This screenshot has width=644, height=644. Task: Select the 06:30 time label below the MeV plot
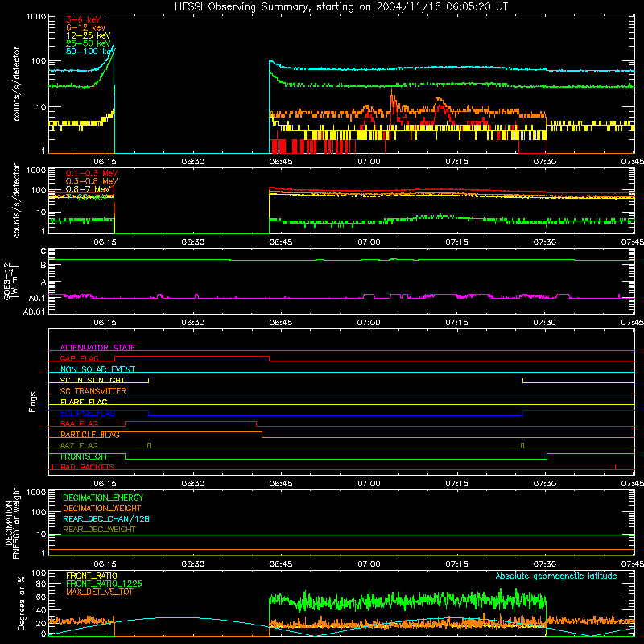point(192,242)
